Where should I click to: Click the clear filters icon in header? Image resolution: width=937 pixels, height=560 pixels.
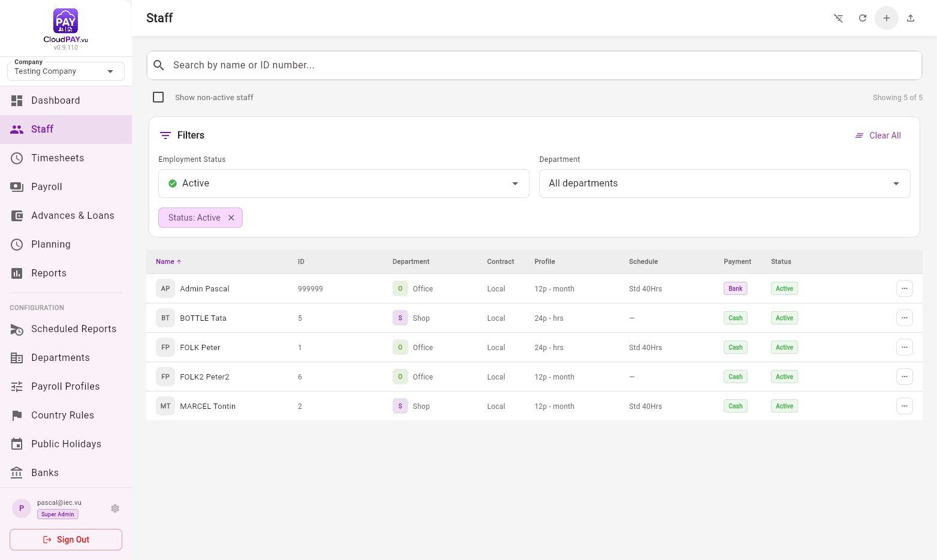(839, 18)
